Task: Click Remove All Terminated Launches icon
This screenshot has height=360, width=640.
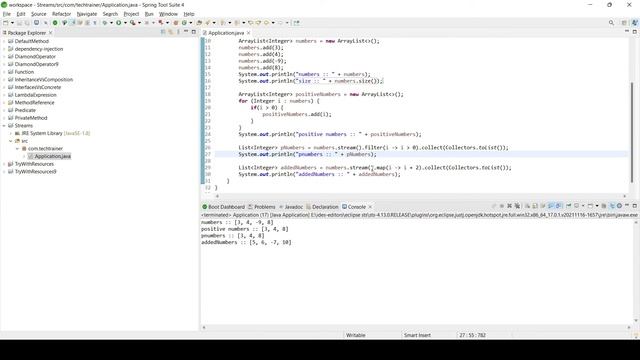Action: pyautogui.click(x=517, y=206)
